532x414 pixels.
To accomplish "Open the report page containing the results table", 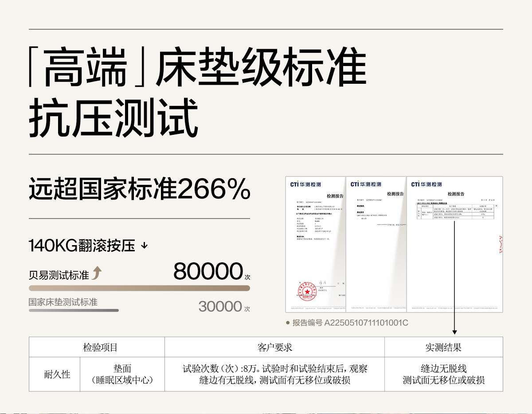I will 454,244.
